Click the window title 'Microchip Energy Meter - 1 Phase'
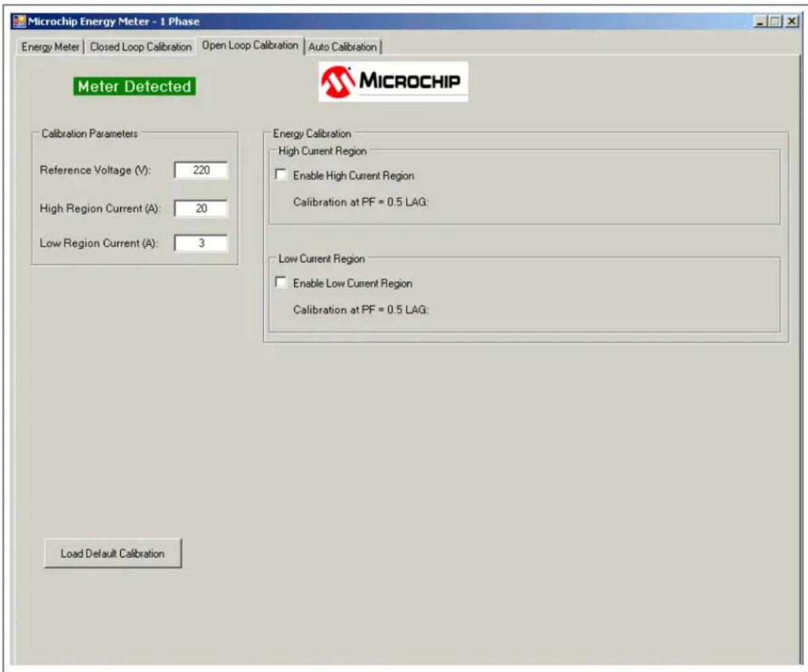The height and width of the screenshot is (672, 808). point(113,21)
